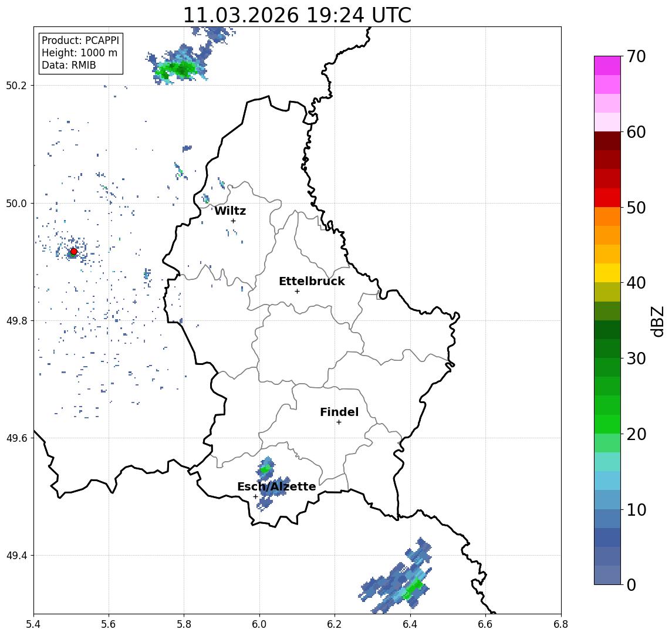Click the 40 tick on the colorbar

coord(636,283)
